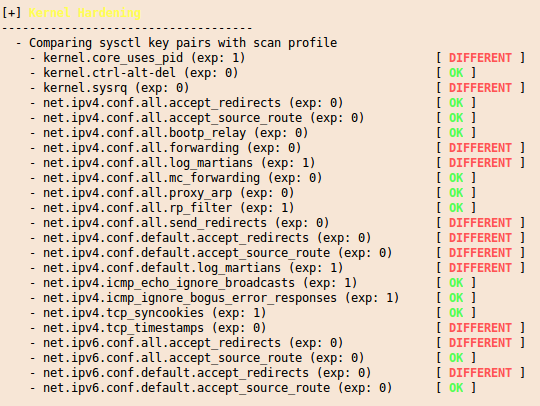
Task: Click Comparing sysctl key pairs line
Action: [x=183, y=43]
